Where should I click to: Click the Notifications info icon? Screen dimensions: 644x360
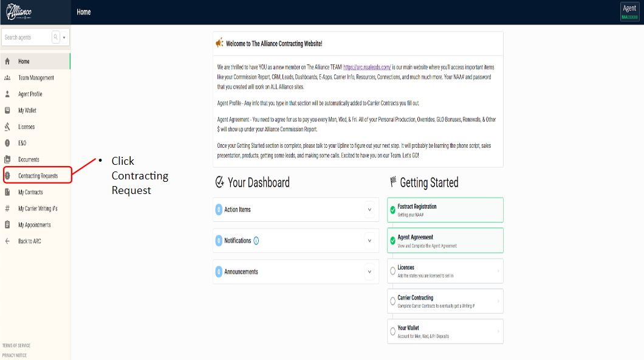pos(256,241)
